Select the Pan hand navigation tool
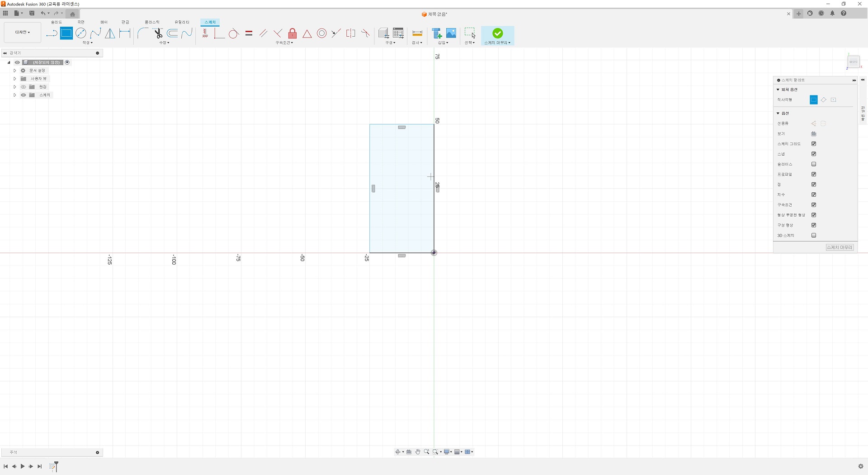This screenshot has width=868, height=475. [418, 452]
